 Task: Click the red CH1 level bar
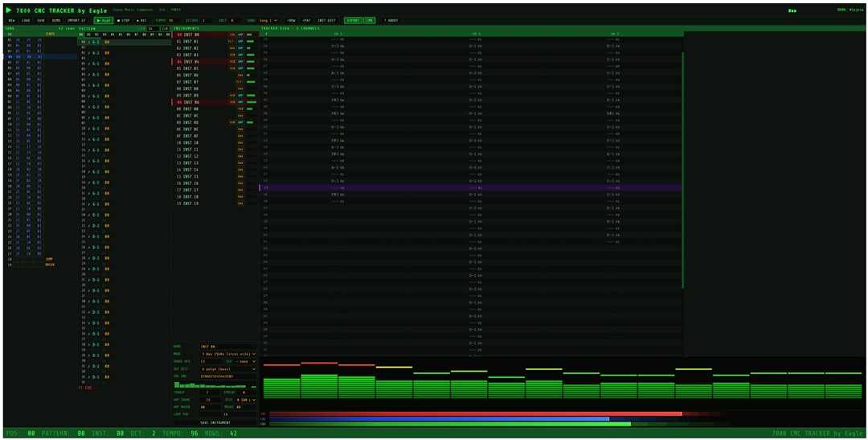point(476,414)
